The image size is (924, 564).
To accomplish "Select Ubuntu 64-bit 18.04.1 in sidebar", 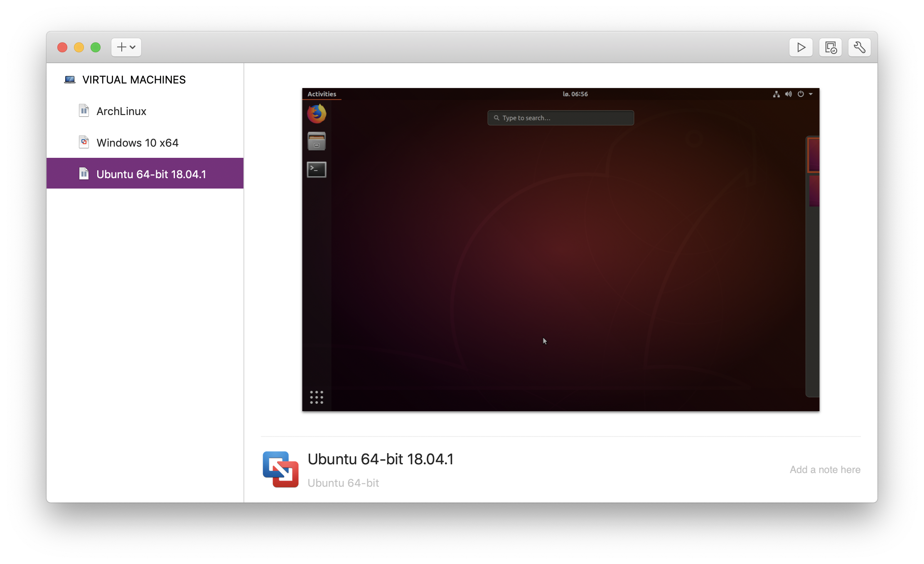I will 151,174.
